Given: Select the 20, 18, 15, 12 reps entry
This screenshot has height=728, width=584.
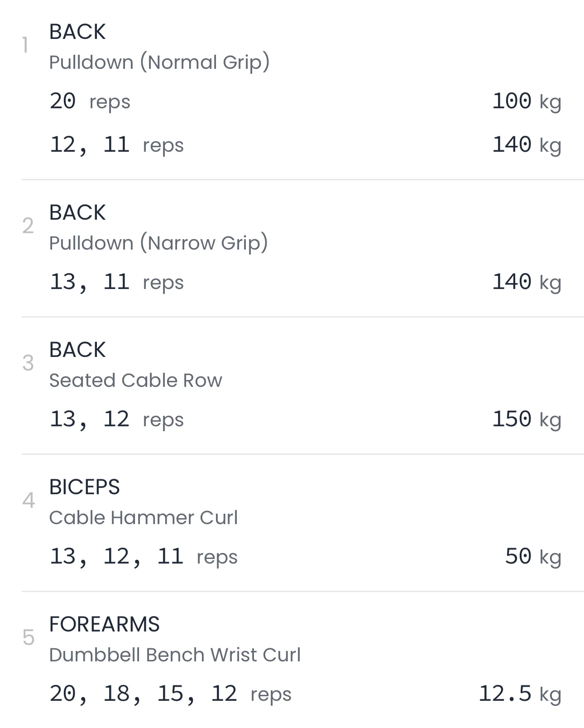Looking at the screenshot, I should coord(170,694).
